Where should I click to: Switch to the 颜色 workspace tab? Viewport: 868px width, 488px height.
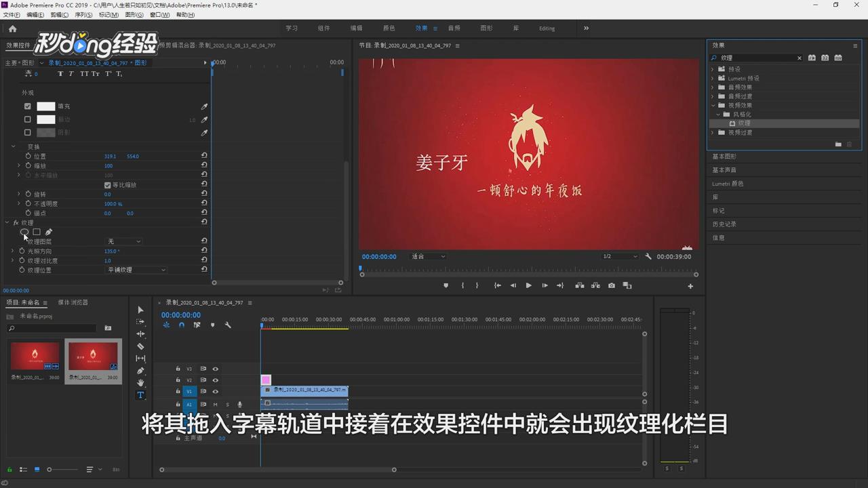(x=389, y=28)
